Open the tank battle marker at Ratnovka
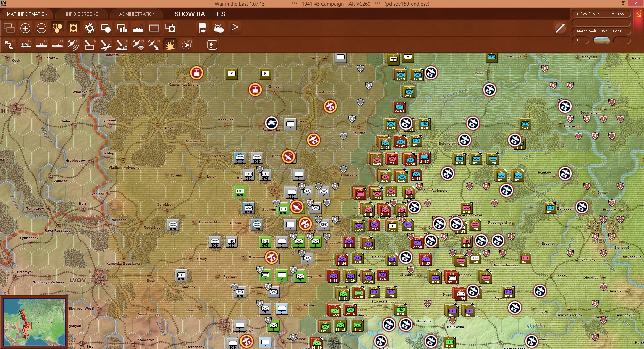The height and width of the screenshot is (349, 644). (272, 123)
